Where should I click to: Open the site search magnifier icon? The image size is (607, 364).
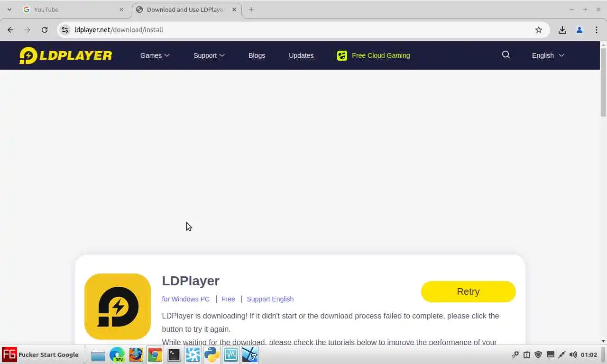506,55
